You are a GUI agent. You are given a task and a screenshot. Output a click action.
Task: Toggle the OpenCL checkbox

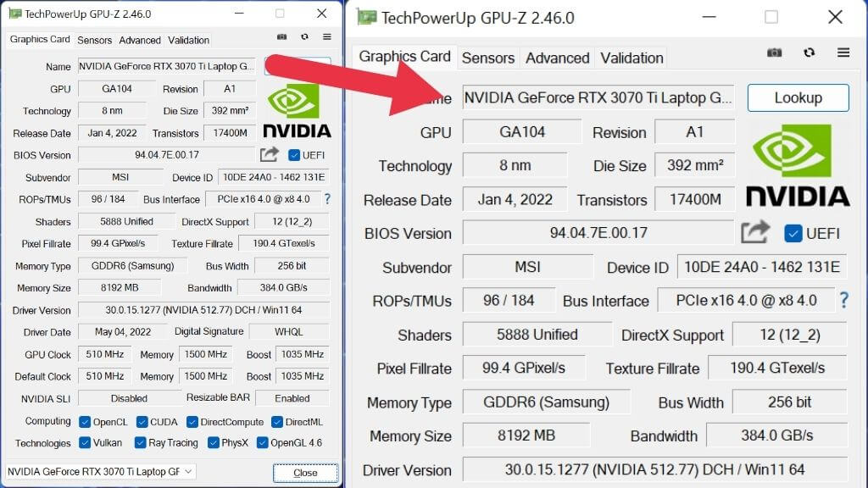[x=85, y=422]
